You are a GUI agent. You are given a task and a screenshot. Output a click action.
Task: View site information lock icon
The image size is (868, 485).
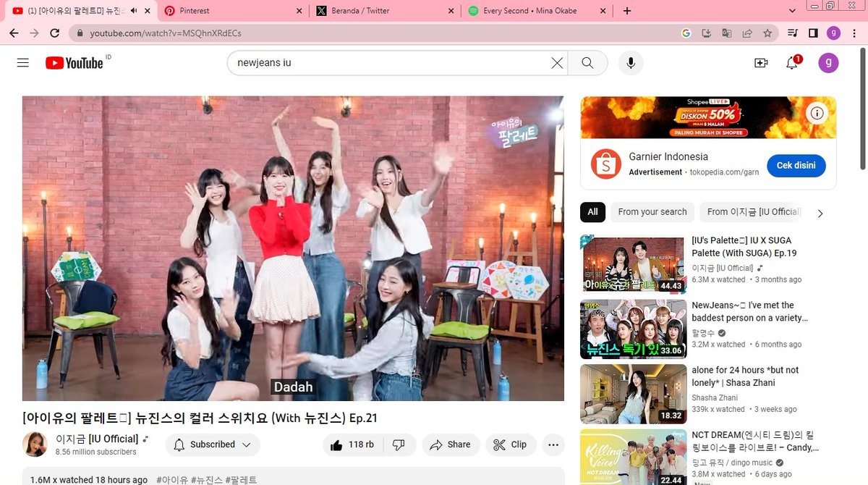(x=80, y=33)
